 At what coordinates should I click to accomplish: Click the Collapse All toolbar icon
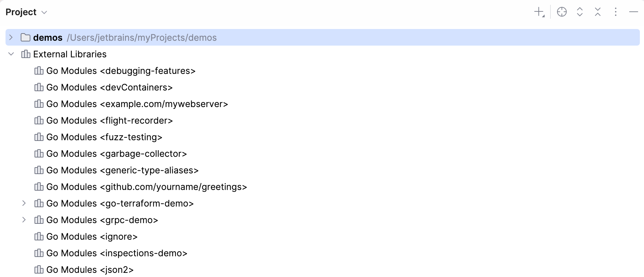[x=597, y=12]
